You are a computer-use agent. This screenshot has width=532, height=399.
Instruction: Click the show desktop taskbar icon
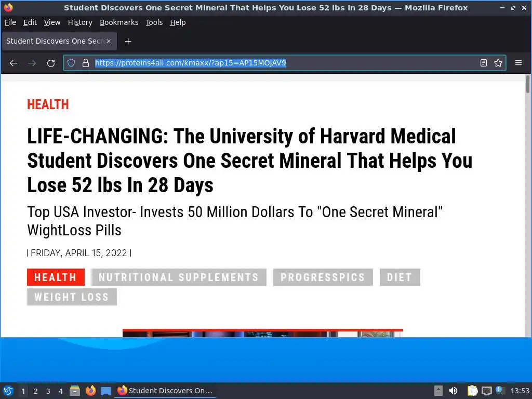[x=106, y=391]
